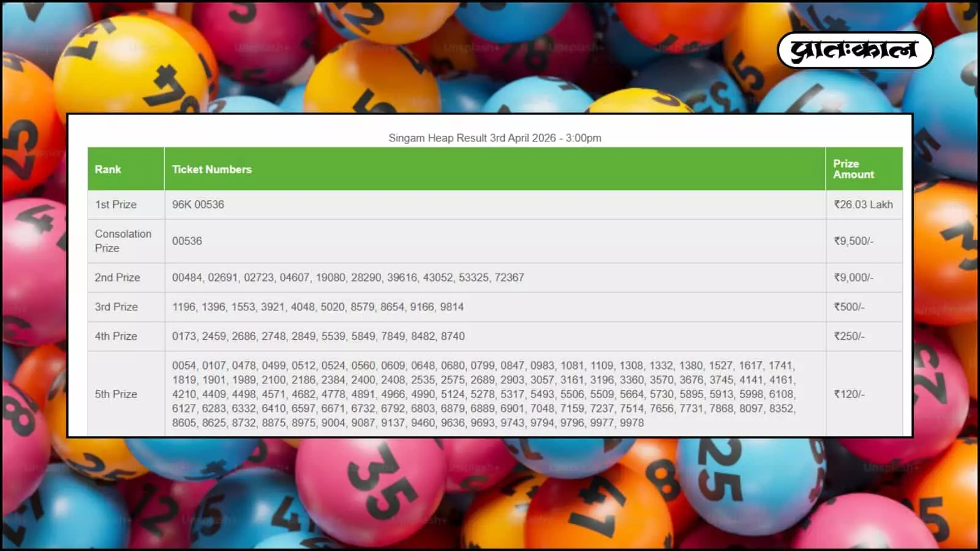Click the 4th Prize rank cell
The image size is (980, 551).
[116, 336]
